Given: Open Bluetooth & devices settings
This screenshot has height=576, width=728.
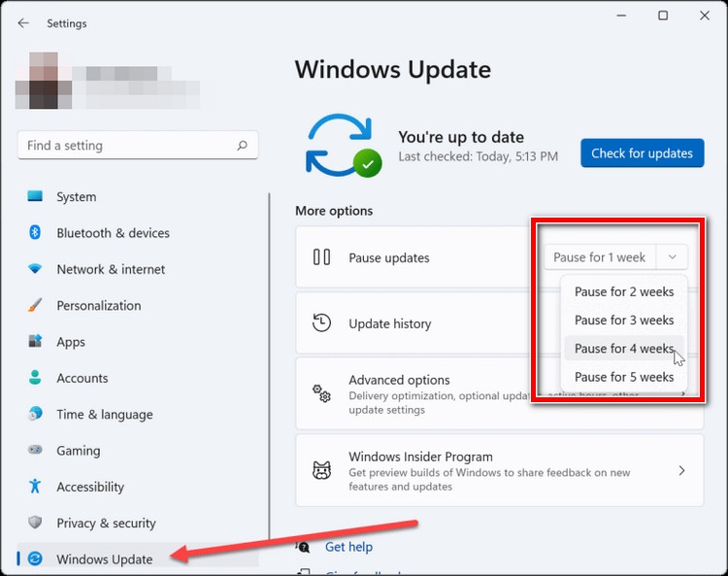Looking at the screenshot, I should pyautogui.click(x=138, y=233).
